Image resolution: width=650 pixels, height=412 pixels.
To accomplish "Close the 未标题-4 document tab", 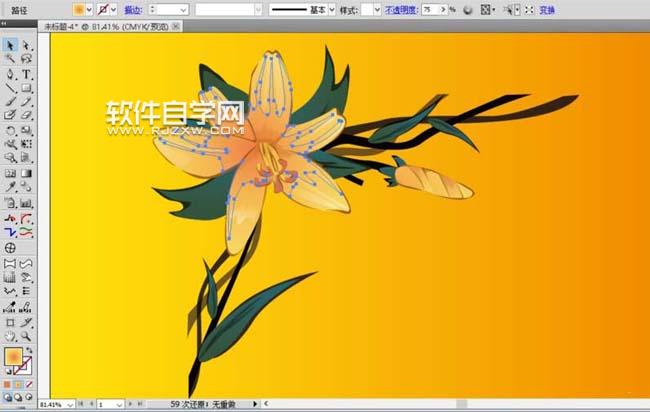I will click(x=176, y=27).
